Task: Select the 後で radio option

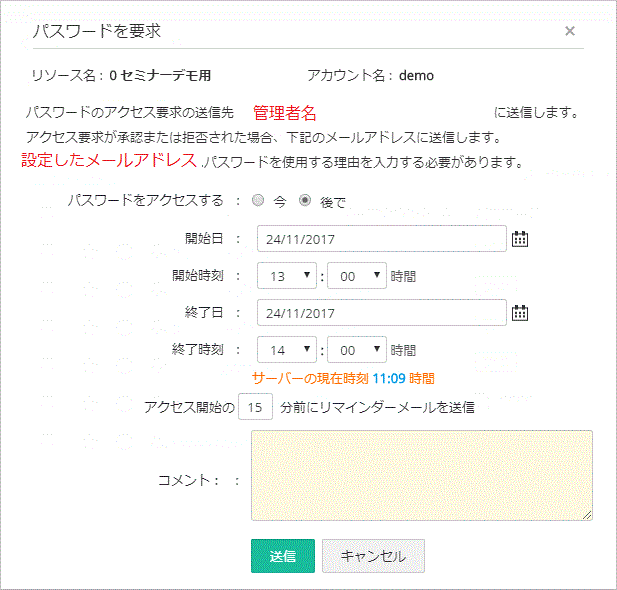Action: point(305,200)
